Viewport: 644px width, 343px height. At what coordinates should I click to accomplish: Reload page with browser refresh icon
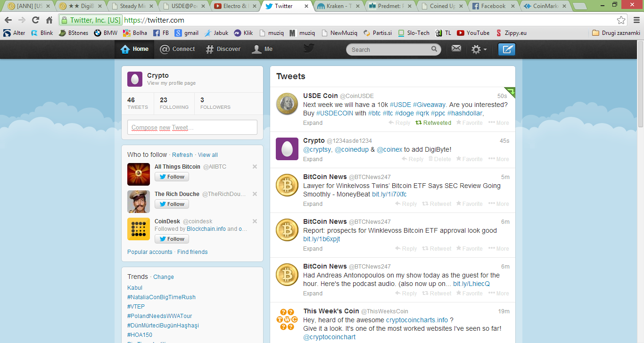point(35,20)
